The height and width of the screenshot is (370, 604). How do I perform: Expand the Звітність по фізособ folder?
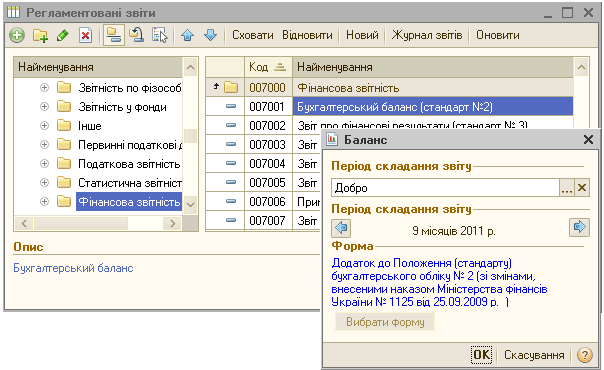(x=44, y=88)
